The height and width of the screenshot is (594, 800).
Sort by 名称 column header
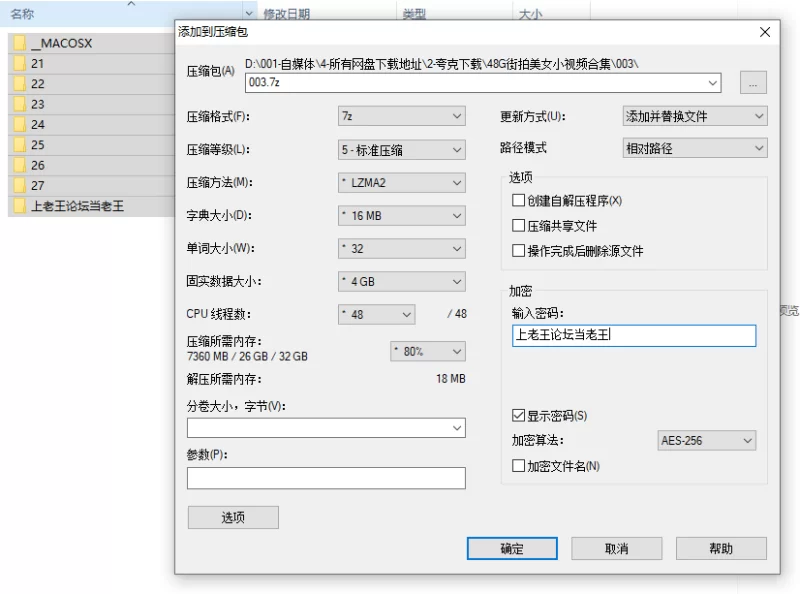coord(22,14)
